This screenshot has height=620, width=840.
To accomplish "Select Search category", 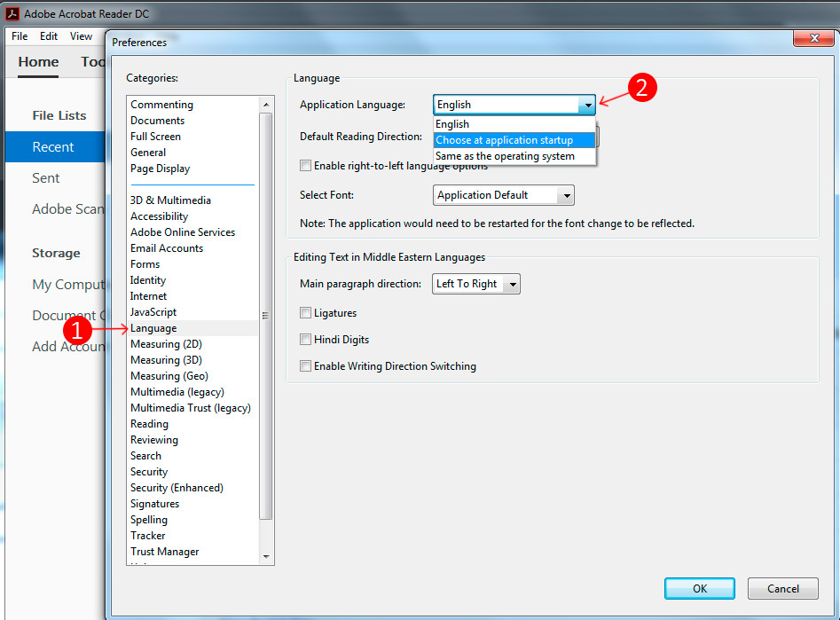I will [145, 456].
